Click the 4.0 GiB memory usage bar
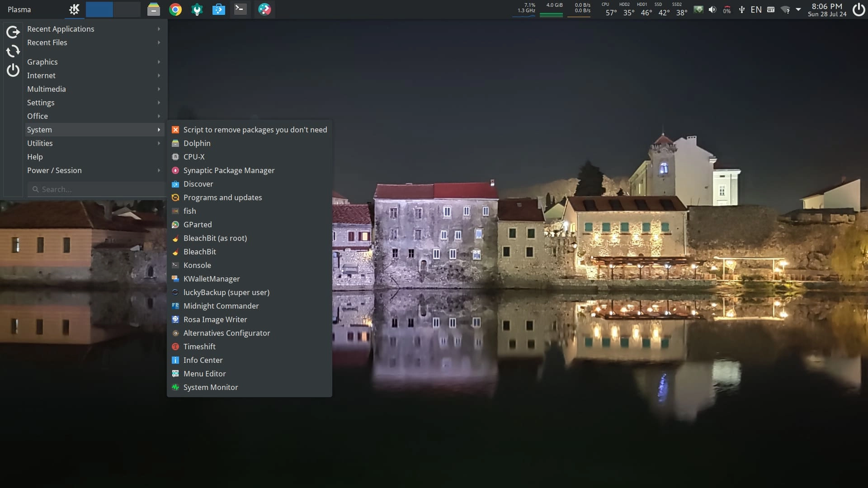The image size is (868, 488). (x=552, y=9)
